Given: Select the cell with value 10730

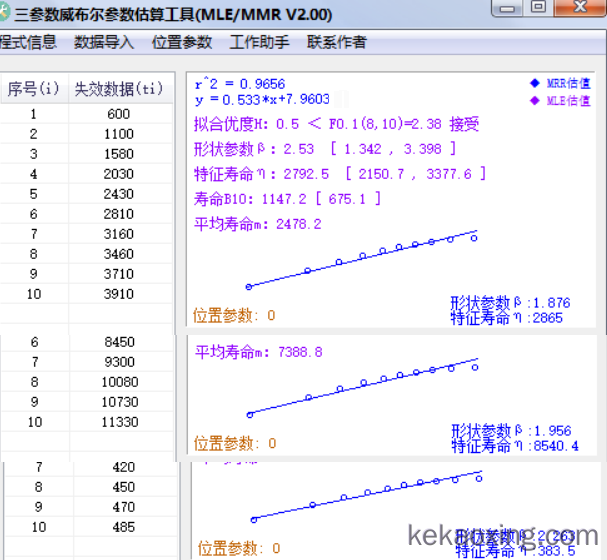Looking at the screenshot, I should pyautogui.click(x=120, y=402).
